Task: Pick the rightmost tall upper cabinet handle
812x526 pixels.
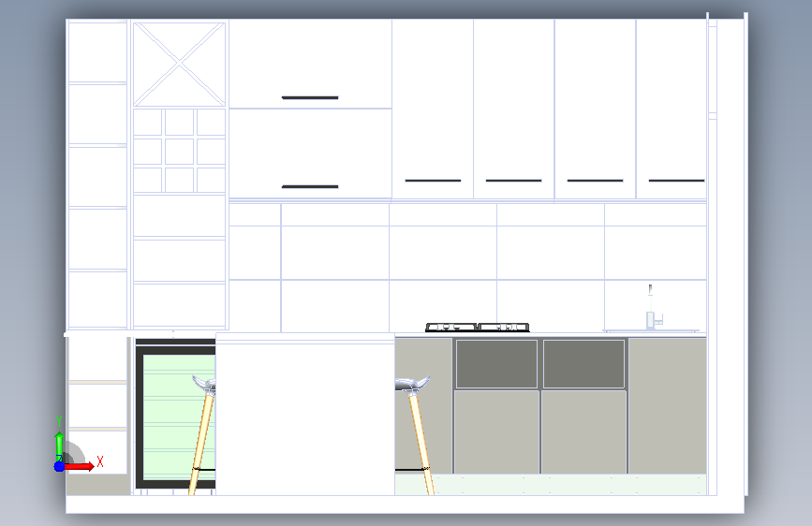Action: pyautogui.click(x=677, y=181)
